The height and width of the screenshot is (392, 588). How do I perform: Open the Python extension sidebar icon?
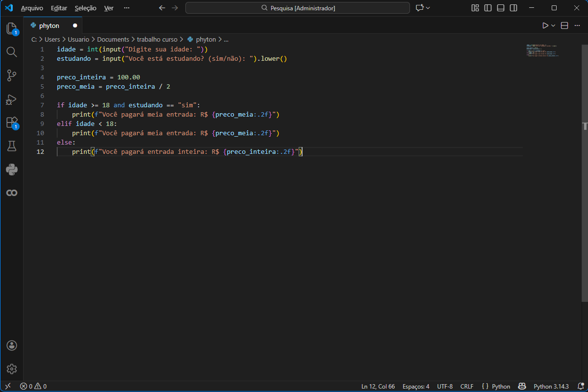tap(12, 170)
